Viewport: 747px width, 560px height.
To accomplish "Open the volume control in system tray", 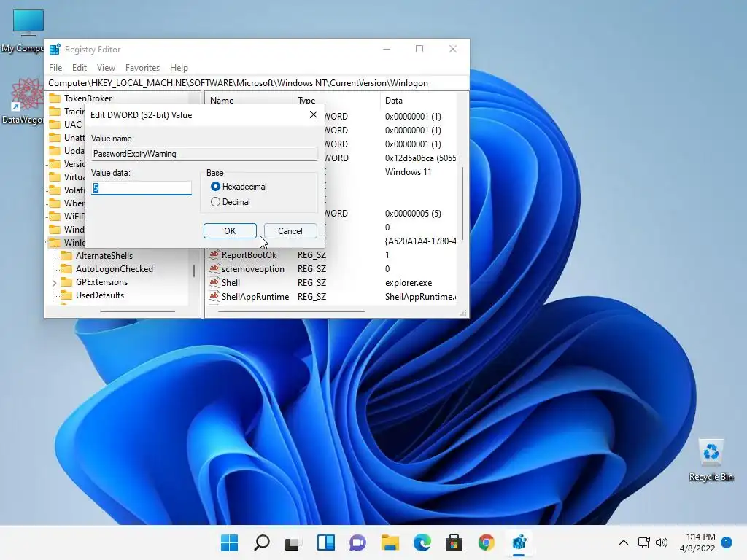I will pos(662,542).
